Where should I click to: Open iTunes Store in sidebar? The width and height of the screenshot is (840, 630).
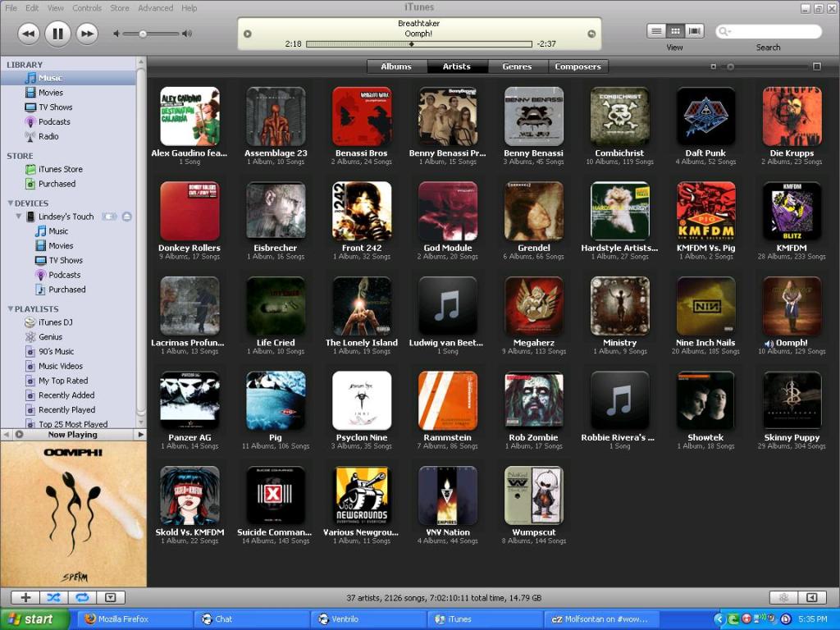tap(60, 169)
